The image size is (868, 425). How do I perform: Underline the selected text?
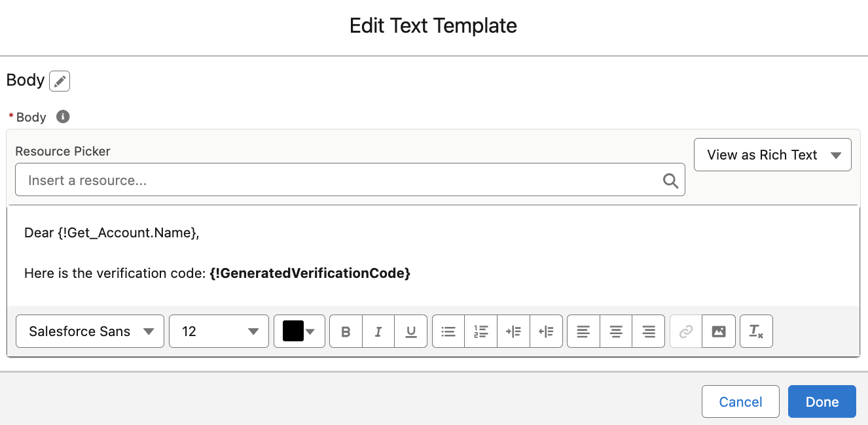(410, 331)
